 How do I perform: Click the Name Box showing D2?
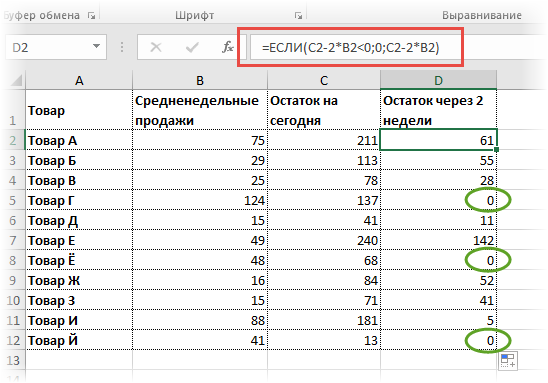(x=56, y=47)
